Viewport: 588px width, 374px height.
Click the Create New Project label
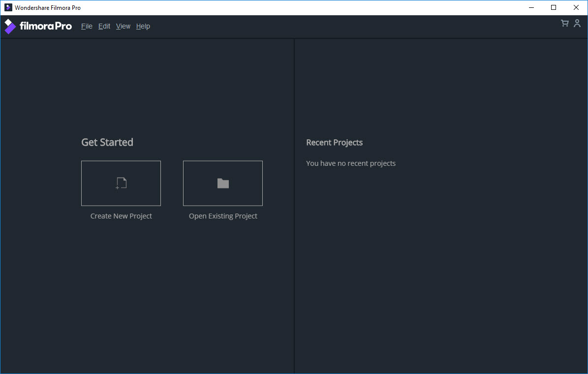[x=121, y=216]
